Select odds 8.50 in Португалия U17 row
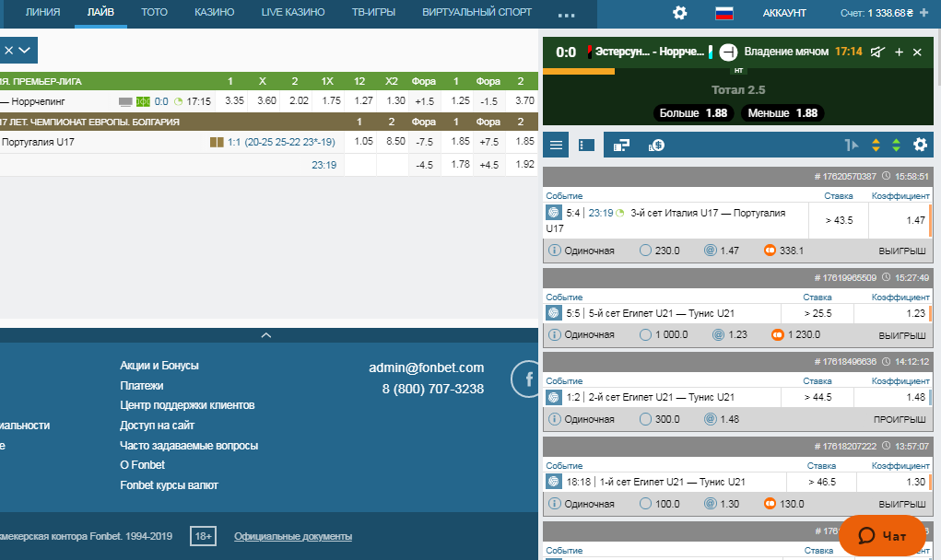 click(395, 142)
